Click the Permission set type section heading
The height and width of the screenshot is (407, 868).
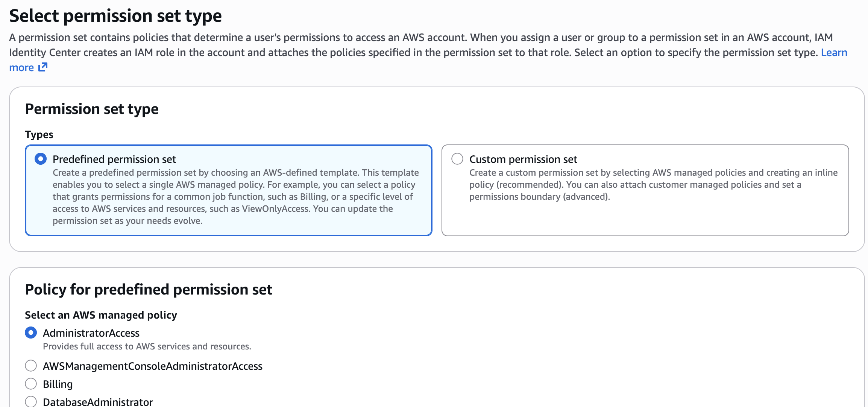(x=92, y=109)
